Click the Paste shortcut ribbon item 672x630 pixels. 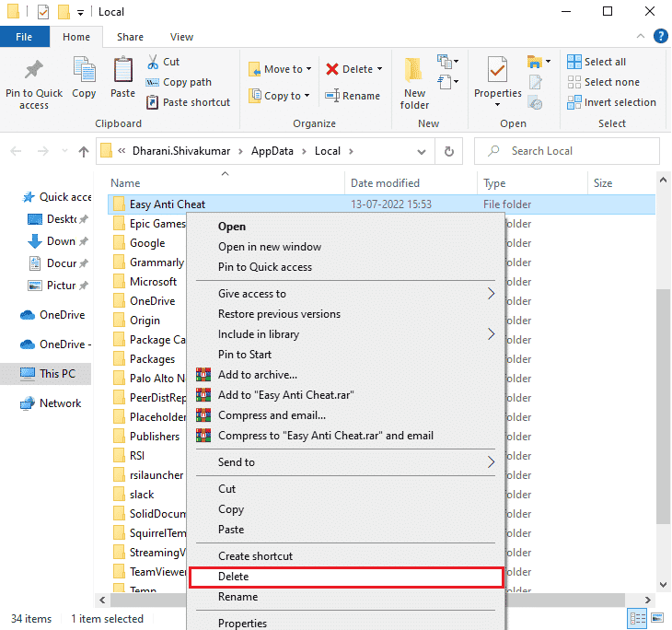(x=188, y=102)
